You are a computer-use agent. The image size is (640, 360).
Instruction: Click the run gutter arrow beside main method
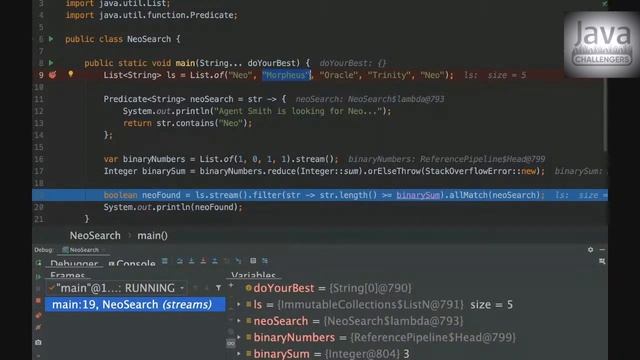coord(51,63)
